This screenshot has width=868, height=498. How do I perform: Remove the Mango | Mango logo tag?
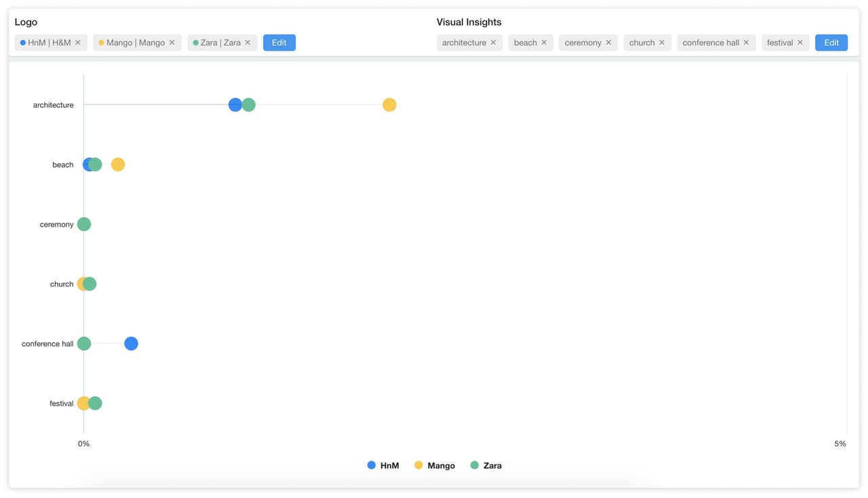tap(172, 43)
